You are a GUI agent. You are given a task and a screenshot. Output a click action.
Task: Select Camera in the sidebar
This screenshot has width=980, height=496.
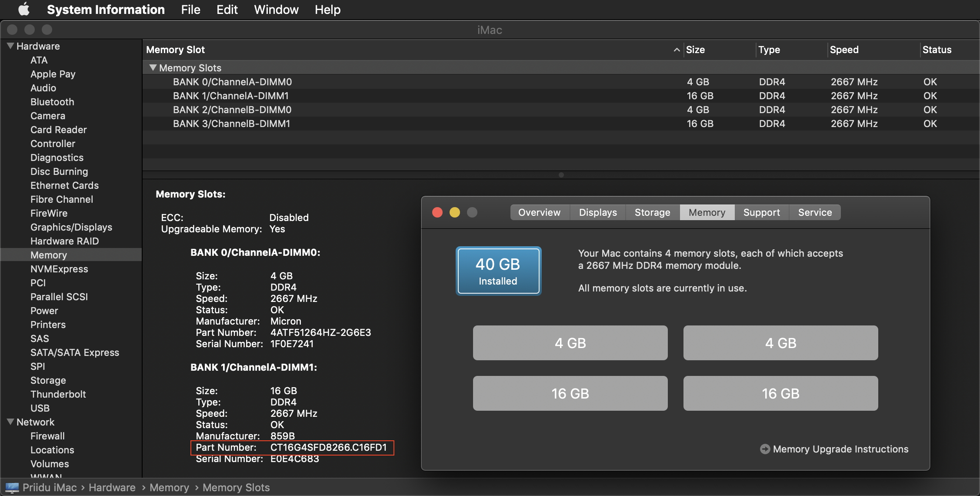[48, 116]
